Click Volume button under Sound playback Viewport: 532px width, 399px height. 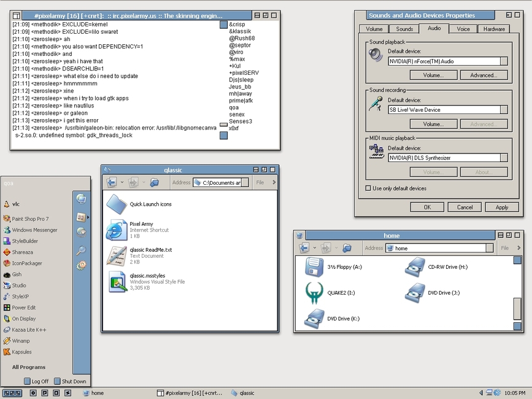pyautogui.click(x=433, y=76)
